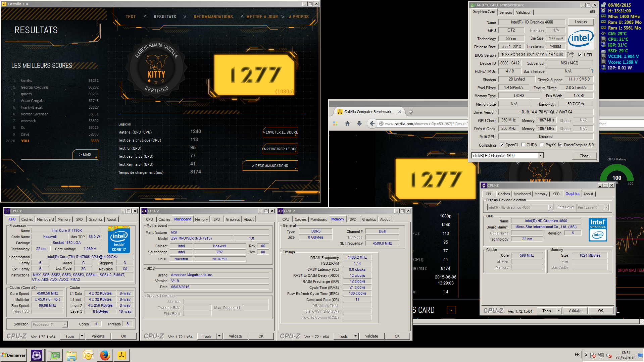The width and height of the screenshot is (644, 362).
Task: Click the GPU-Z screenshot camera icon
Action: 593,12
